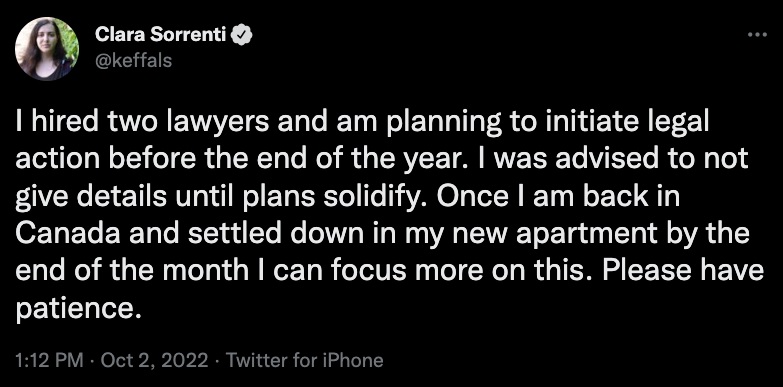Open the Twitter for iPhone source link
This screenshot has height=387, width=783.
305,360
